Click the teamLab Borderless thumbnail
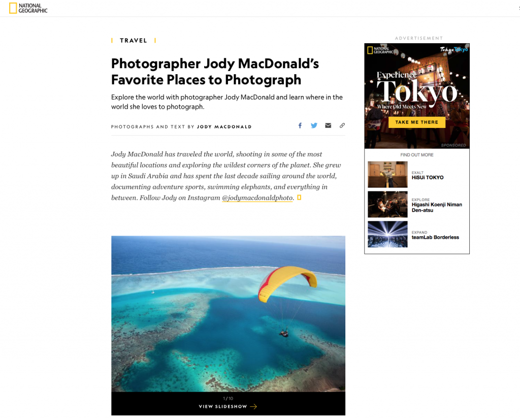Viewport: 520px width, 420px height. (387, 234)
